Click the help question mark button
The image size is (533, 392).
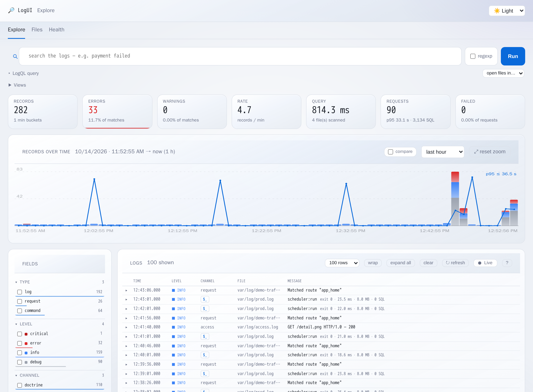click(507, 263)
